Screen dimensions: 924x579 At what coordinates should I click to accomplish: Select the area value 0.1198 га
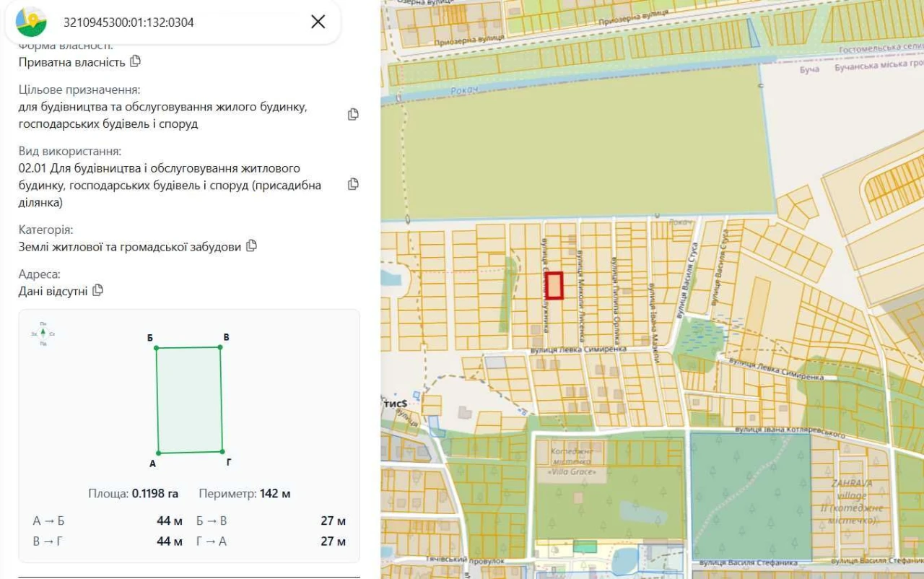pos(154,494)
